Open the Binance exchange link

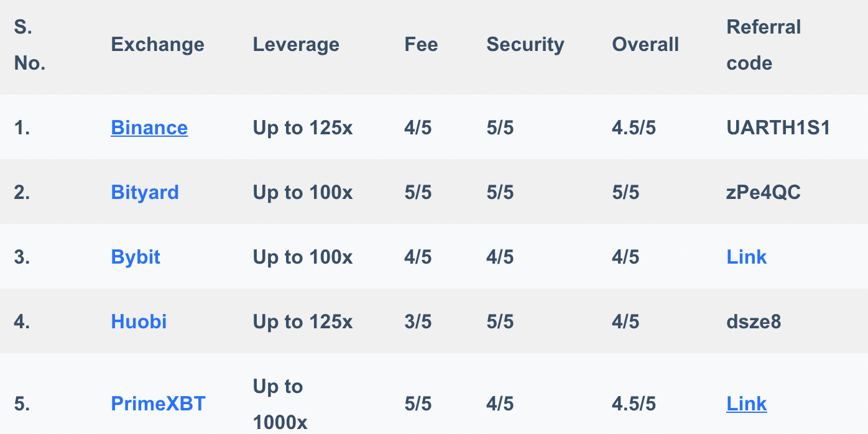[x=149, y=128]
